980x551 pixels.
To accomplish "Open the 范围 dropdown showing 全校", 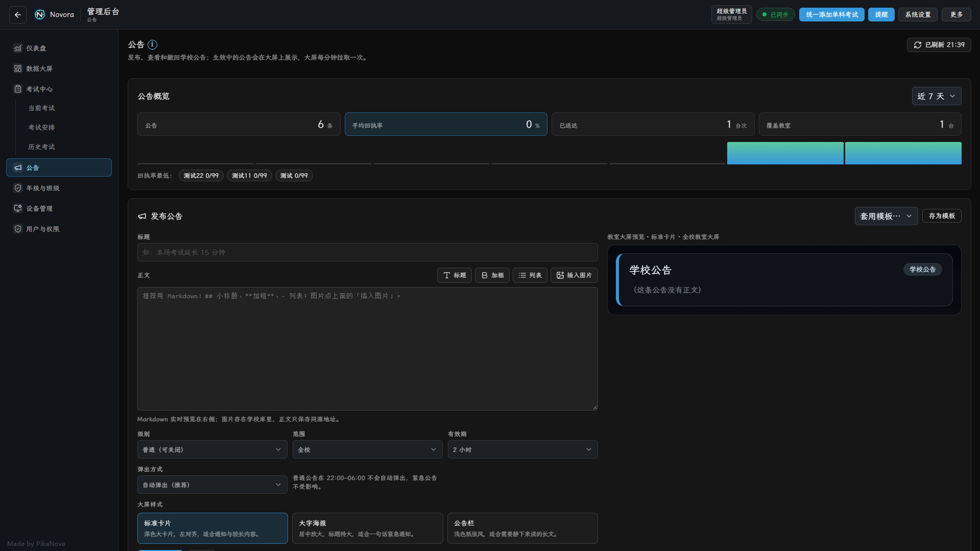I will [367, 449].
